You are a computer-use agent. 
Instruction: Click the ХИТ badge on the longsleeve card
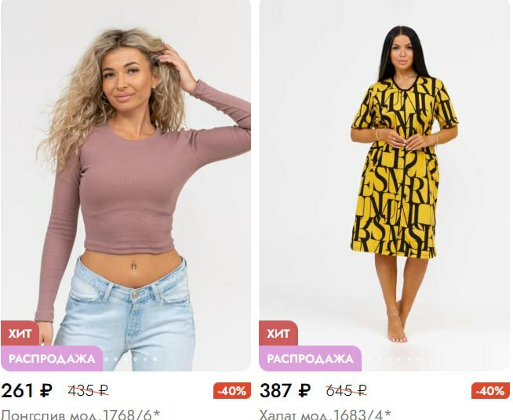(x=20, y=333)
